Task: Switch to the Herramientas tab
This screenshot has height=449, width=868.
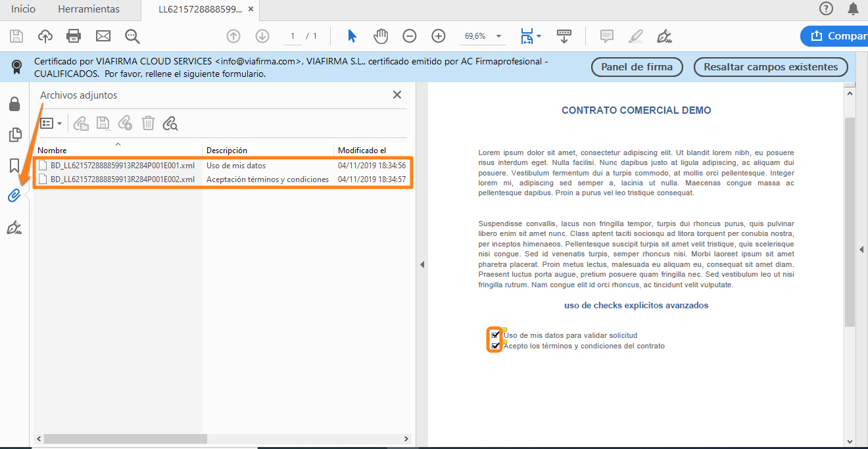Action: 89,9
